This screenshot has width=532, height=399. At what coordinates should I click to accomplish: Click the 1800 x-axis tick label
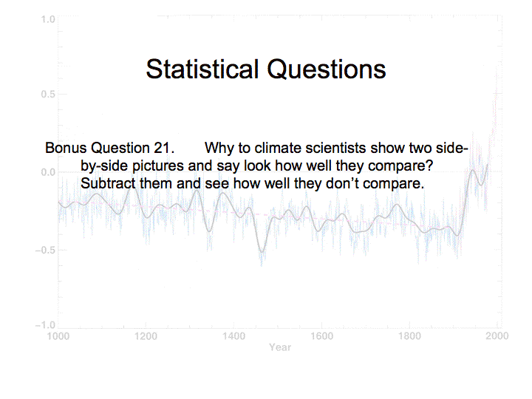coord(409,335)
